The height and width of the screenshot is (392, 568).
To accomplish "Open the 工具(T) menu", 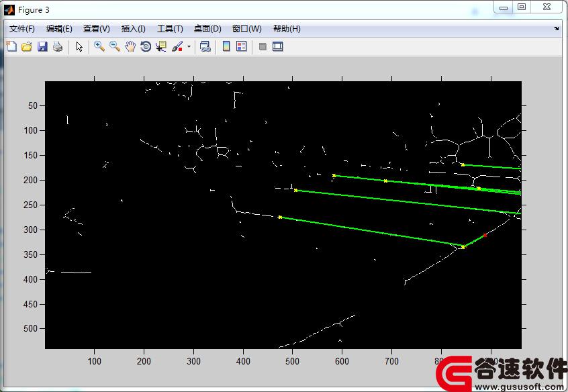I will 170,29.
